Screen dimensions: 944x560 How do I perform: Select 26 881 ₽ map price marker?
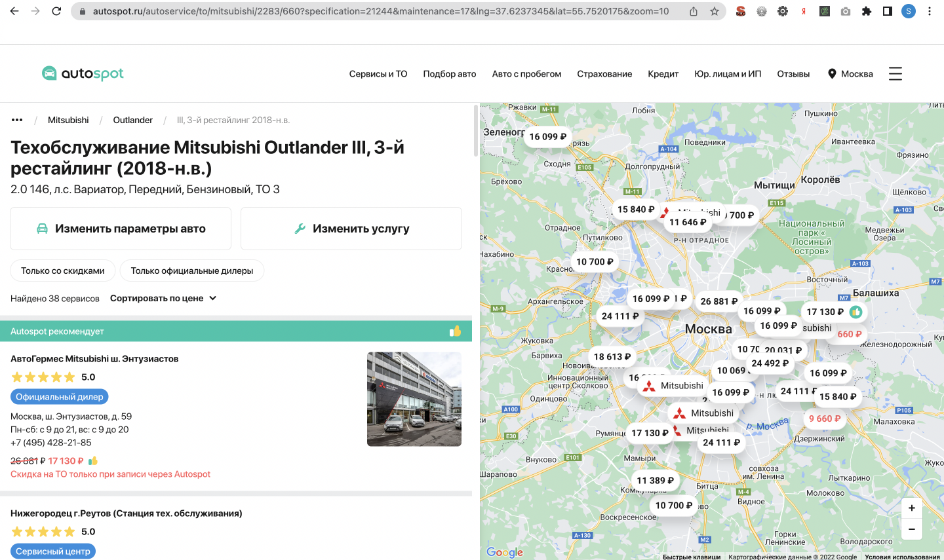pyautogui.click(x=719, y=301)
